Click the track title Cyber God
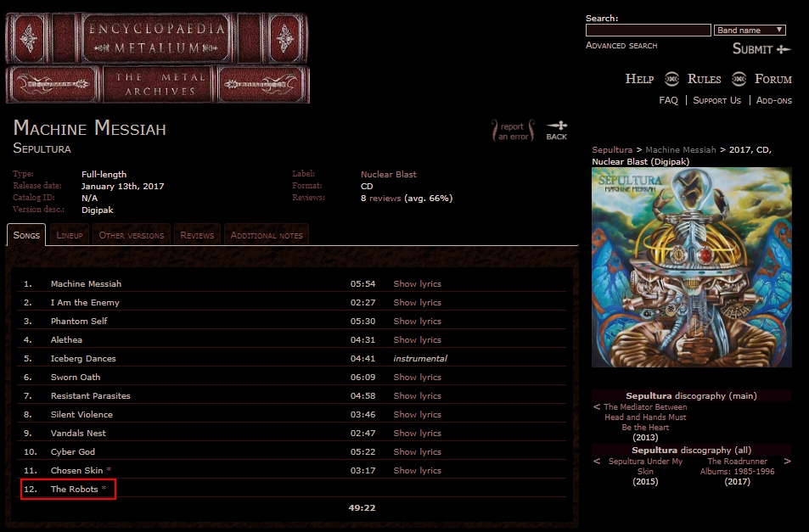The height and width of the screenshot is (532, 809). (73, 452)
